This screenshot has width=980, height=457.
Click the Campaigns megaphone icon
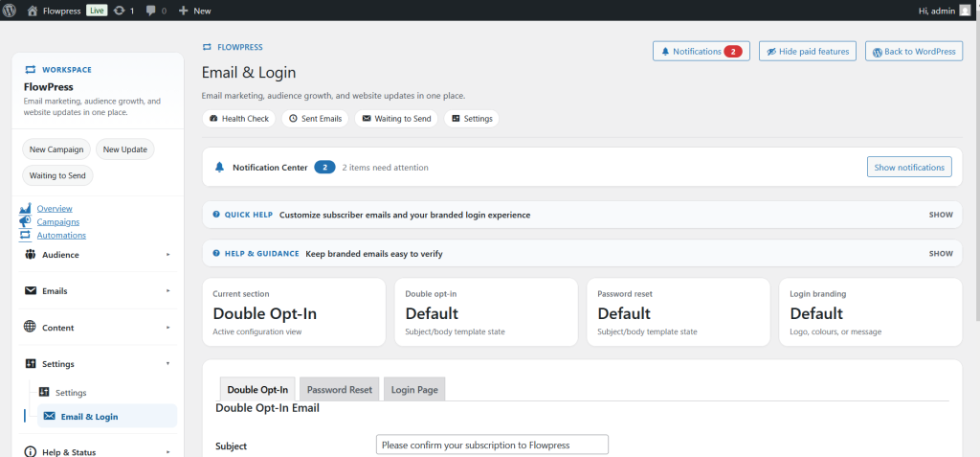25,221
